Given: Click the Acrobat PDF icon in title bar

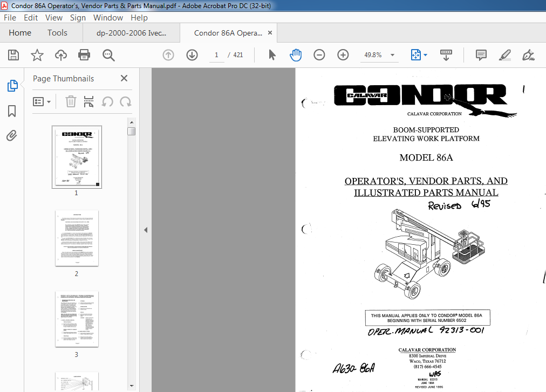Looking at the screenshot, I should pyautogui.click(x=4, y=5).
